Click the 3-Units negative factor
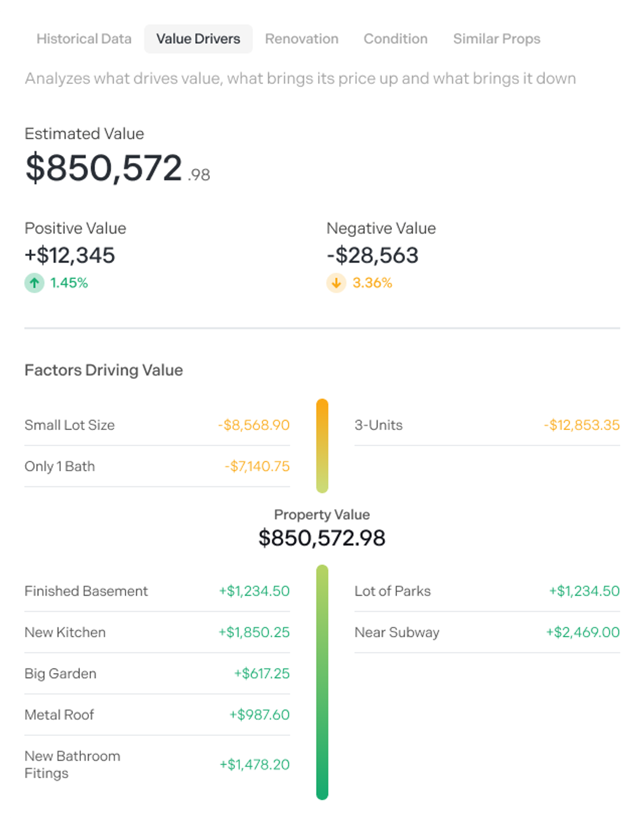The height and width of the screenshot is (818, 644). (x=487, y=425)
